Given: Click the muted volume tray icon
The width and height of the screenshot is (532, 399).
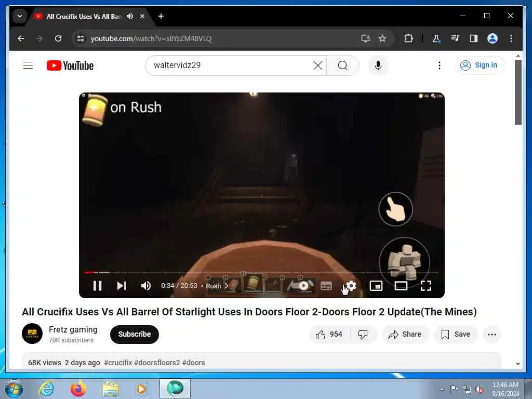Looking at the screenshot, I should (x=480, y=389).
